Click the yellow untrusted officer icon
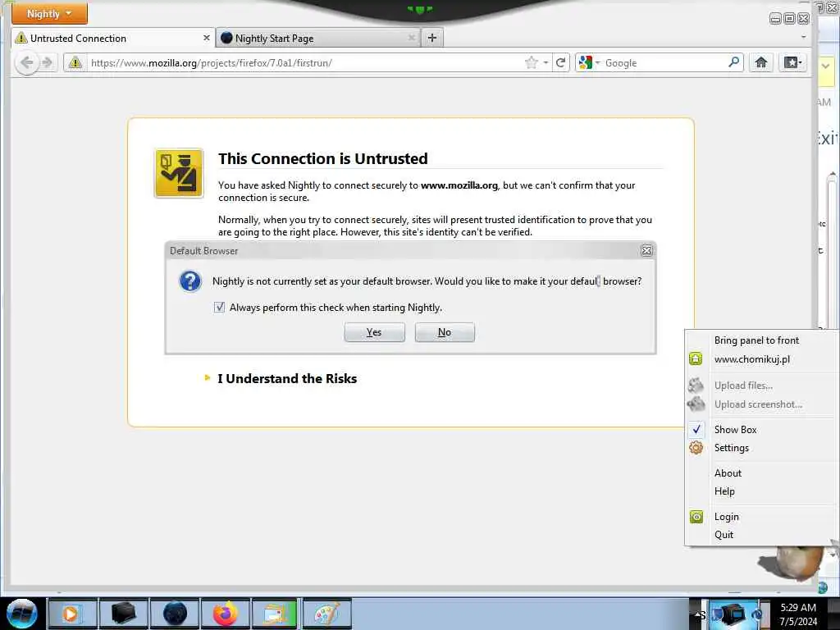Screen dimensions: 840x630 click(179, 173)
